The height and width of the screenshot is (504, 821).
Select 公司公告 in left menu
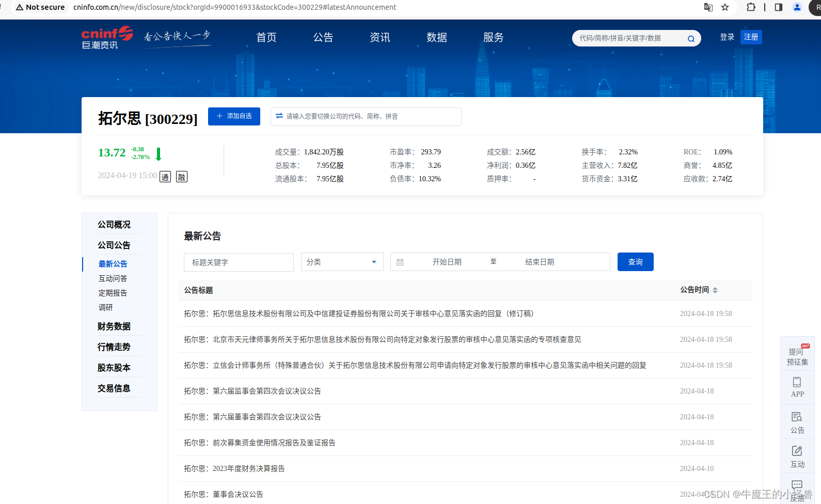click(114, 245)
